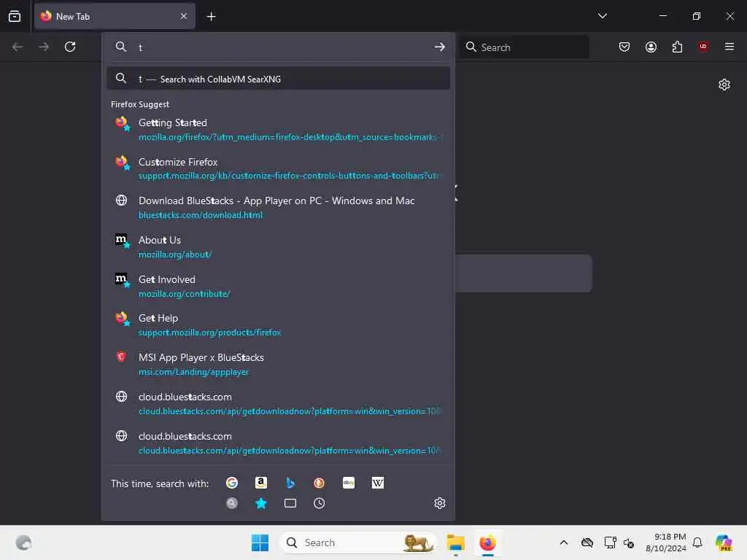Search within open Tabs icon
Image resolution: width=747 pixels, height=560 pixels.
[x=290, y=503]
